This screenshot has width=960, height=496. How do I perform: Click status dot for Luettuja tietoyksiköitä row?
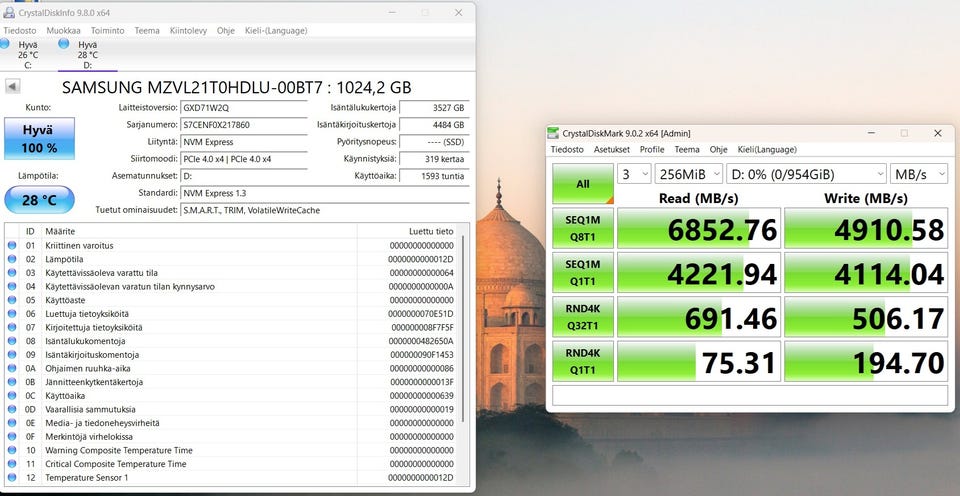tap(12, 314)
